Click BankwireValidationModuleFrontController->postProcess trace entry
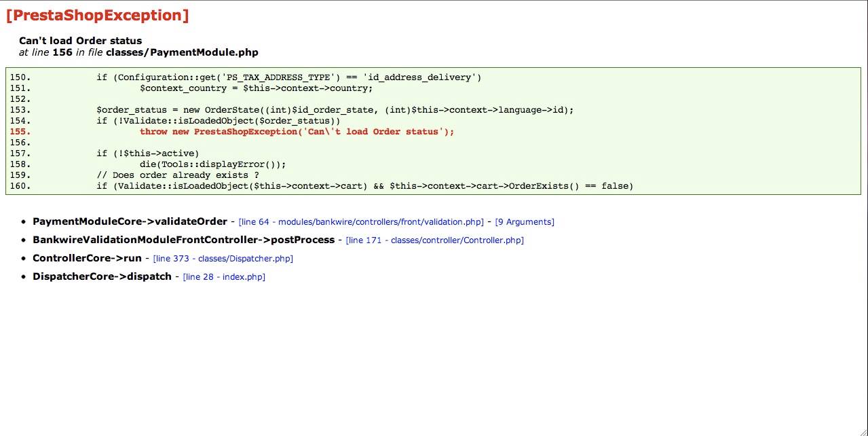 click(183, 240)
